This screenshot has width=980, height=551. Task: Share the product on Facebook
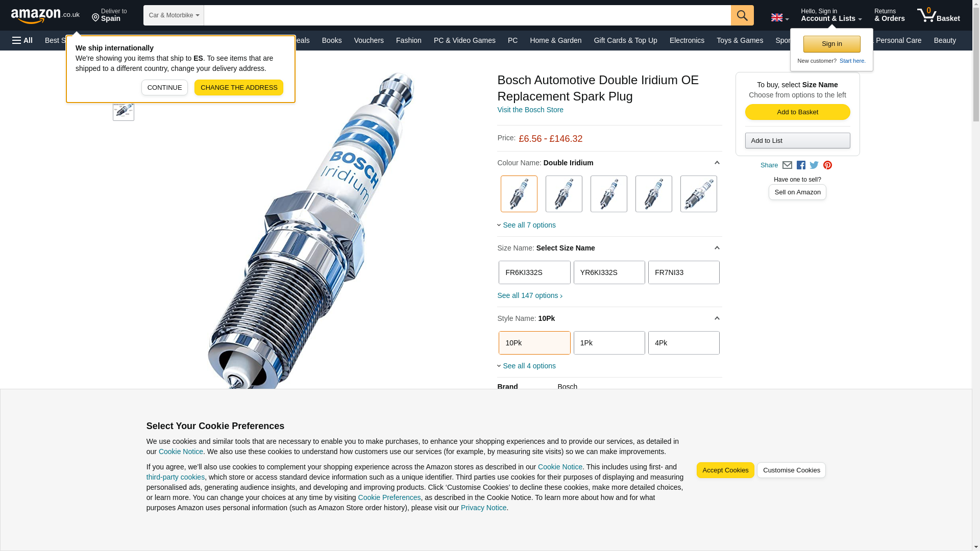(801, 165)
